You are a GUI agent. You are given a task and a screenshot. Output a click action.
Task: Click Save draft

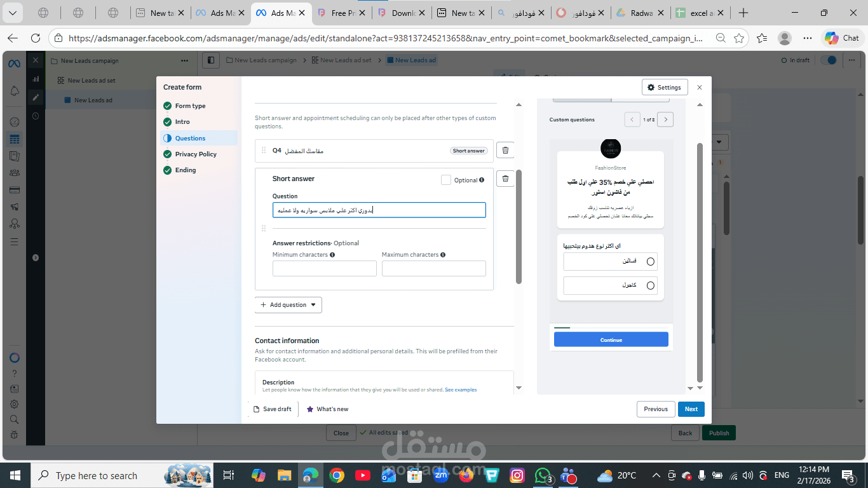pos(272,409)
